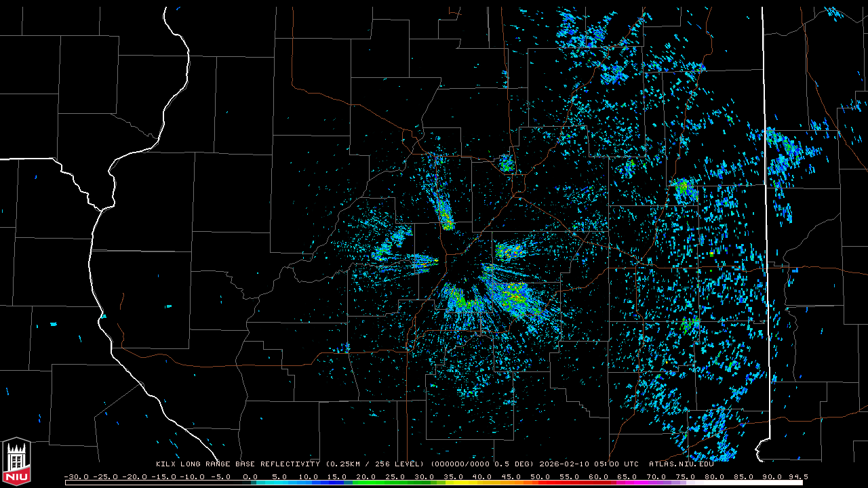Viewport: 868px width, 488px height.
Task: Click the -30.0 minimum scale label
Action: (76, 477)
